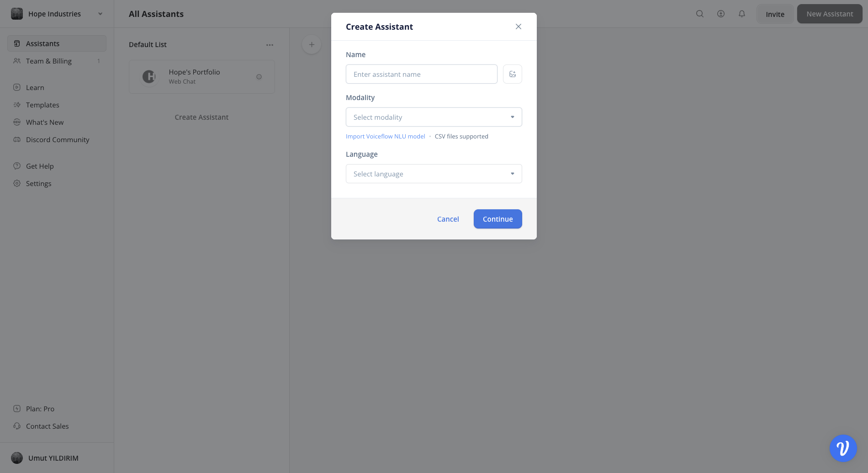Click the account profile icon near the bell

720,14
